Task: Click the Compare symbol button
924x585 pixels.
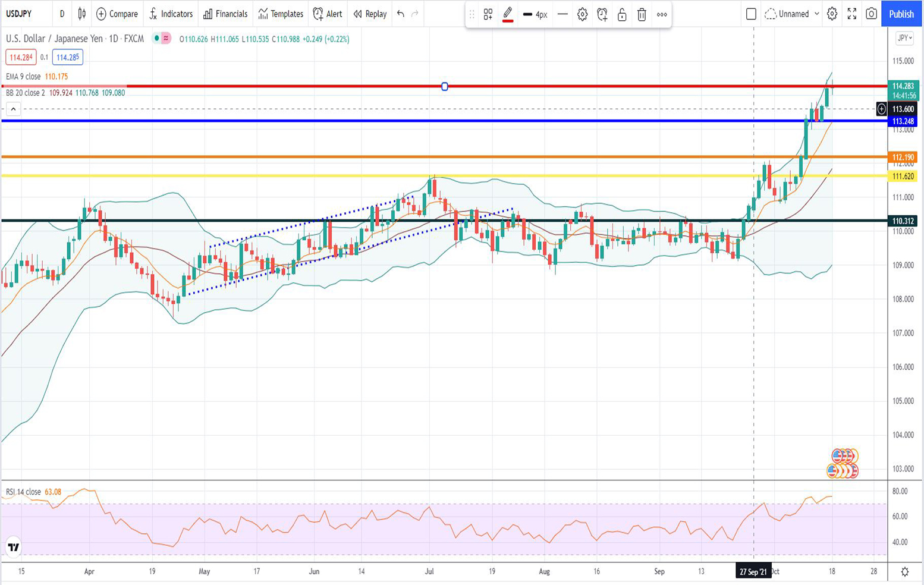Action: pos(117,14)
